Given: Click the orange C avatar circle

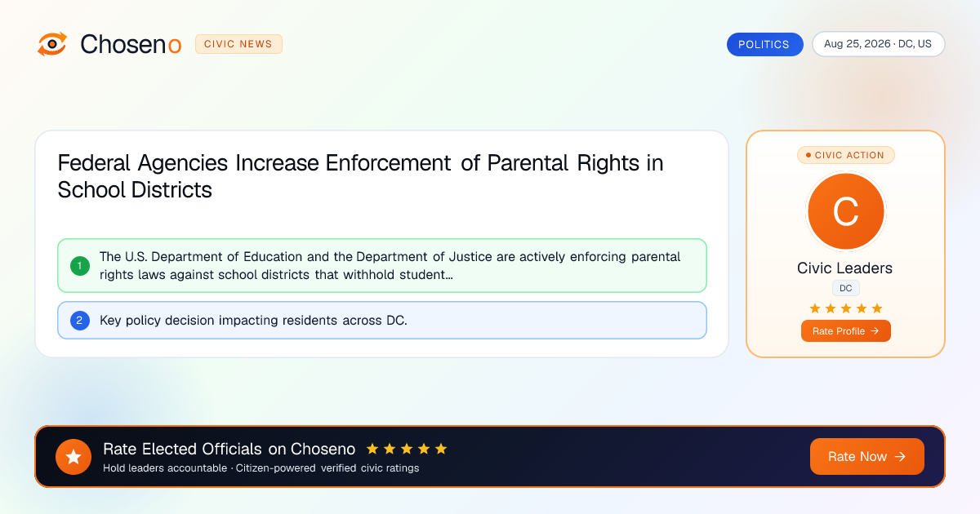Looking at the screenshot, I should pos(845,212).
